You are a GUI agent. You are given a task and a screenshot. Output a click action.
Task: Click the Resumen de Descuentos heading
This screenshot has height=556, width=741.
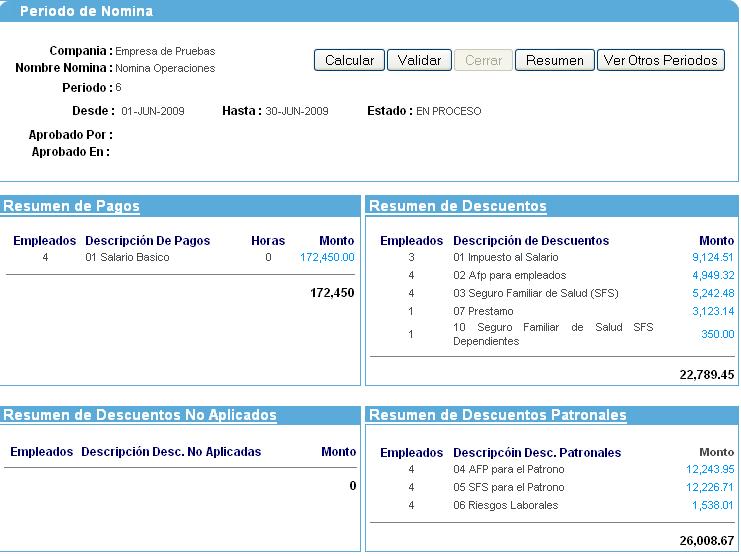pos(458,206)
